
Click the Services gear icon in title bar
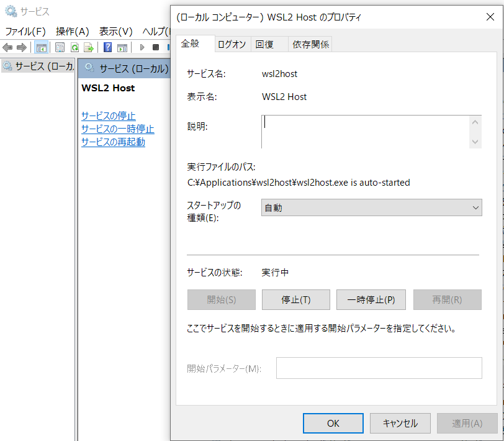(x=11, y=11)
